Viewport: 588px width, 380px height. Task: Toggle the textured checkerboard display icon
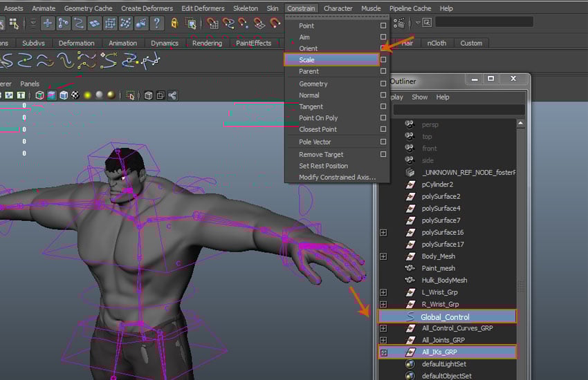75,95
